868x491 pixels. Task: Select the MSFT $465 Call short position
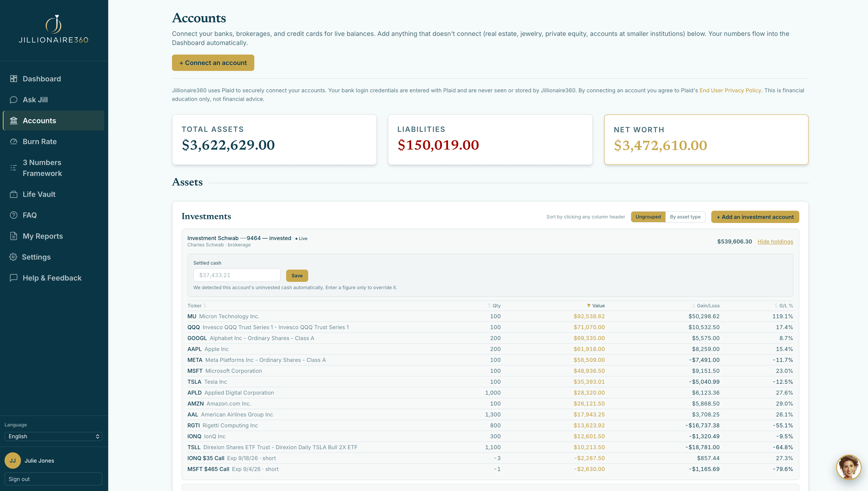490,469
